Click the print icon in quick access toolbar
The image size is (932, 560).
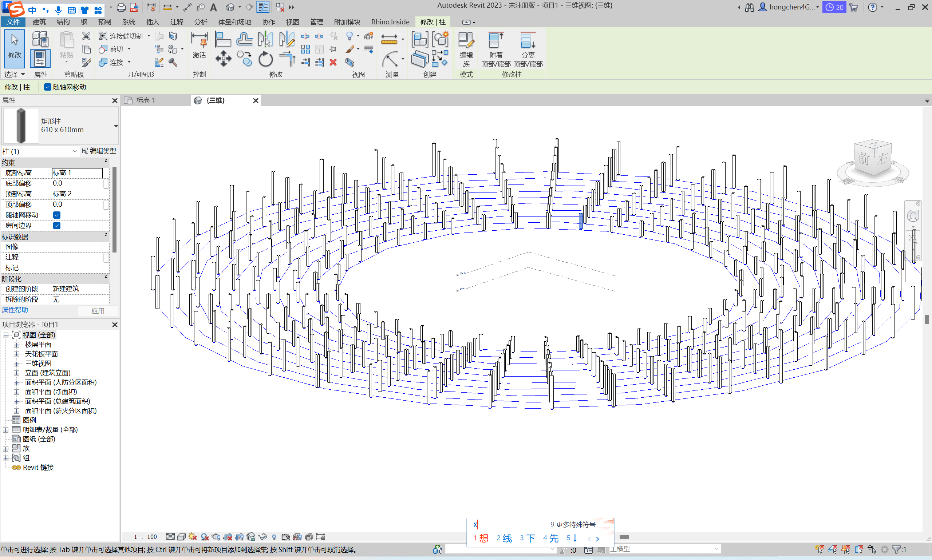click(121, 7)
